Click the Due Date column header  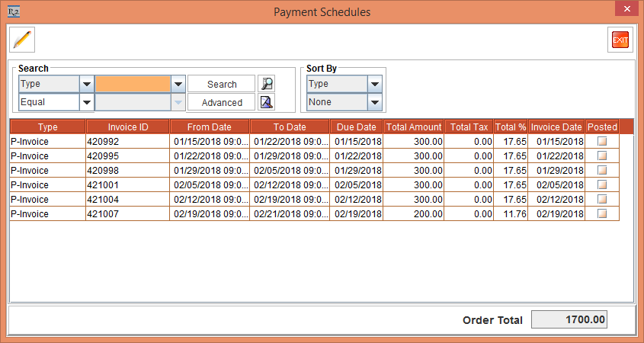[x=356, y=127]
